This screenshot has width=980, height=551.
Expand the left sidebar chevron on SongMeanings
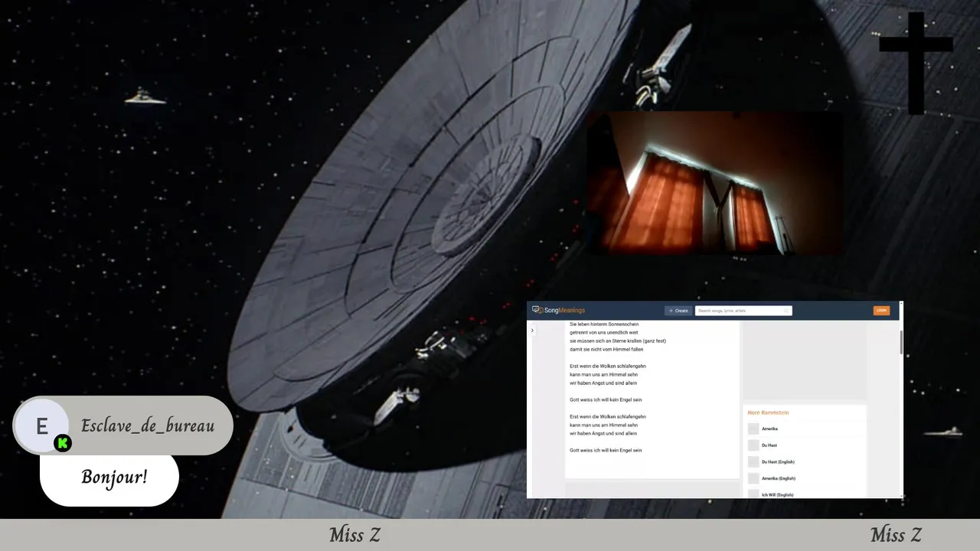(x=532, y=331)
